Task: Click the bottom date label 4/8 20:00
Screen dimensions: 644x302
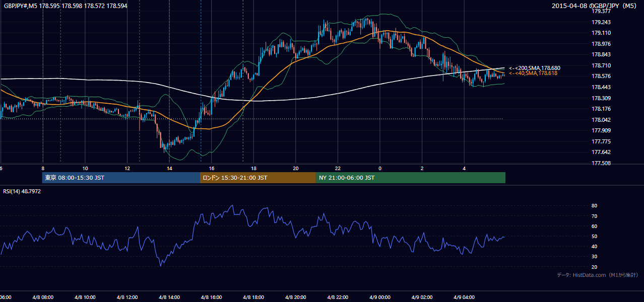Action: tap(296, 297)
